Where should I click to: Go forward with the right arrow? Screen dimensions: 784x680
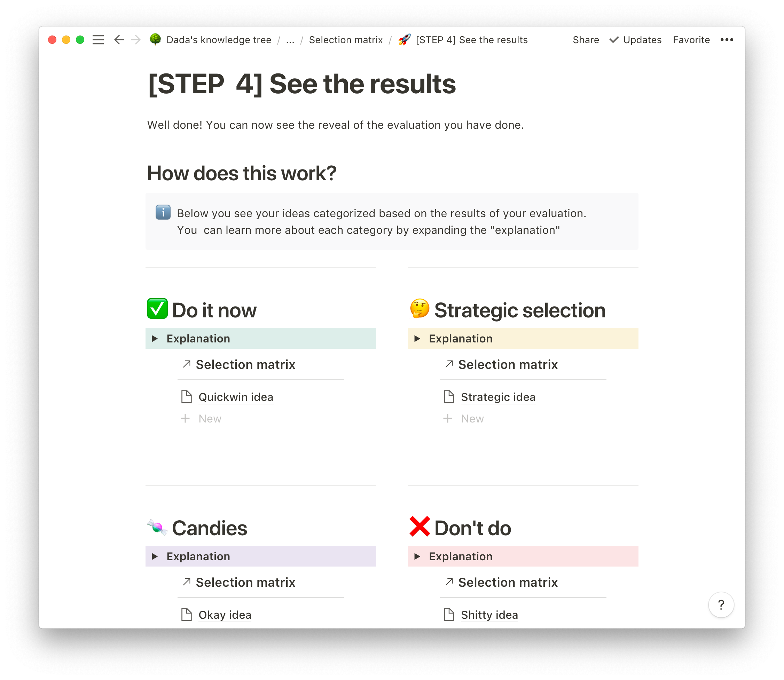[135, 40]
